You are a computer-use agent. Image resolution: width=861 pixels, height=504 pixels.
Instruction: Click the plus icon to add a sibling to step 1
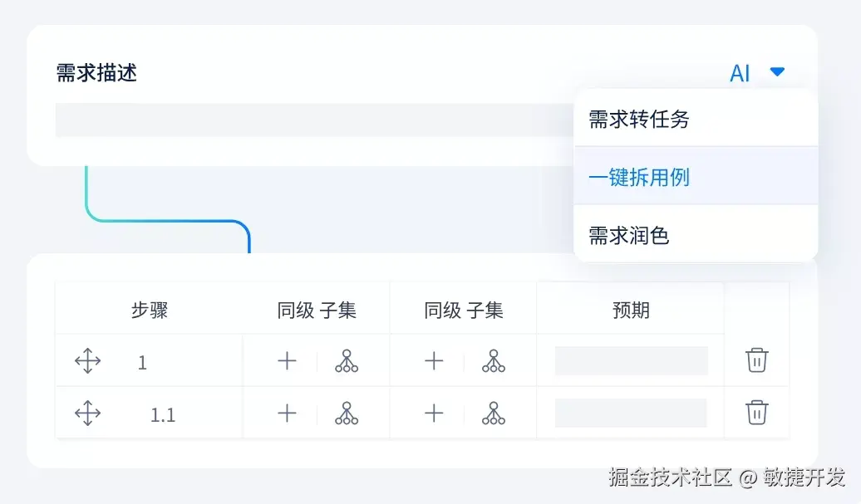click(286, 361)
